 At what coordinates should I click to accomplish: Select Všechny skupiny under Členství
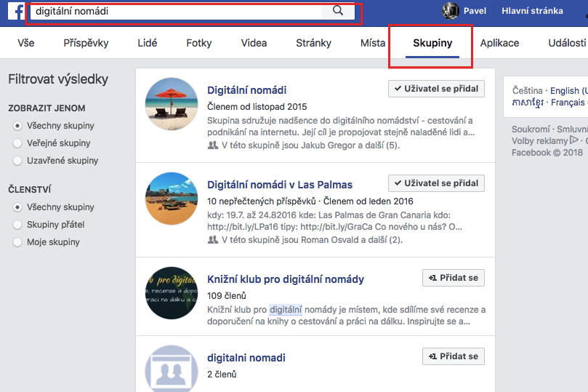(x=17, y=207)
